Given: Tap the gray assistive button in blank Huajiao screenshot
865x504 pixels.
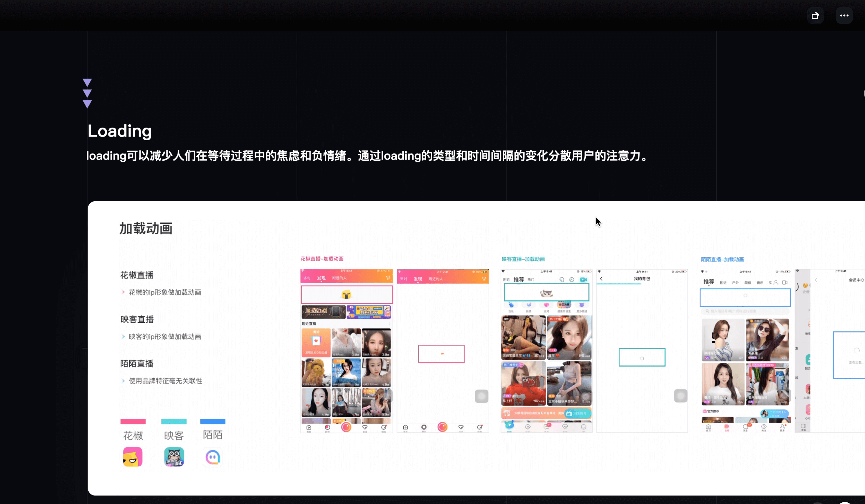Looking at the screenshot, I should (481, 396).
